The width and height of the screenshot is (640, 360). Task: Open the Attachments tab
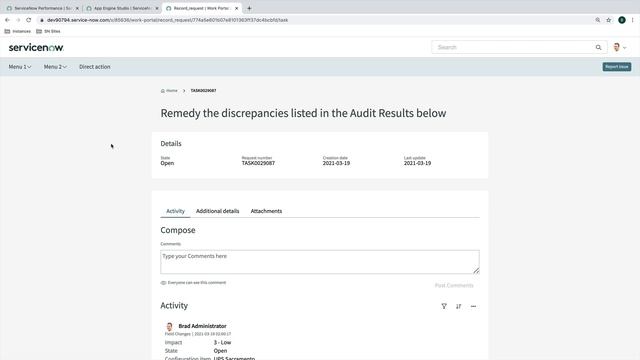[x=266, y=211]
